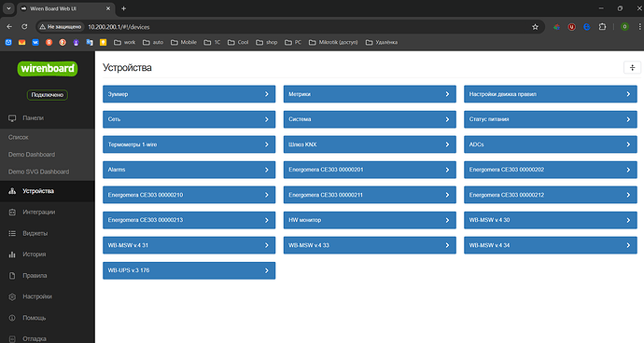644x343 pixels.
Task: Expand the Alarms device panel
Action: coord(189,170)
